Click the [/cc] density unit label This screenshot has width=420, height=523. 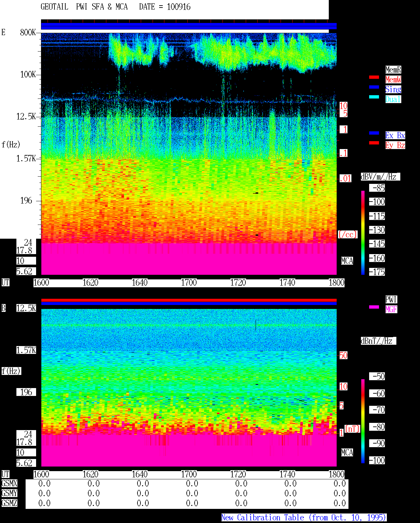pyautogui.click(x=347, y=235)
